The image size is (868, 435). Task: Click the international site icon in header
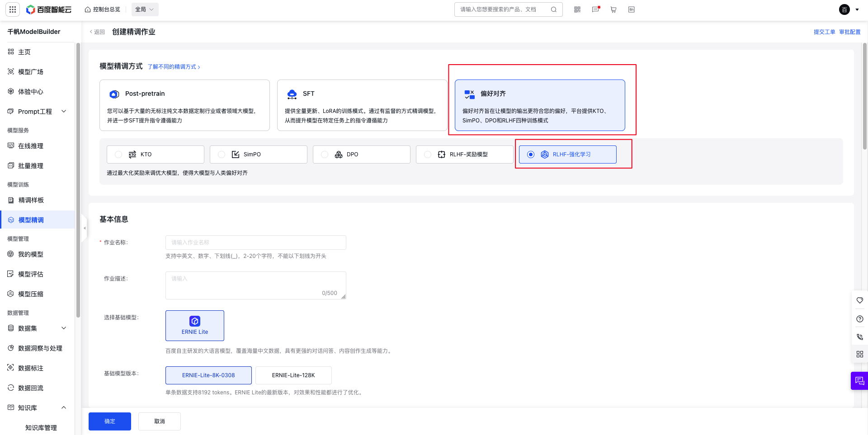[x=632, y=9]
